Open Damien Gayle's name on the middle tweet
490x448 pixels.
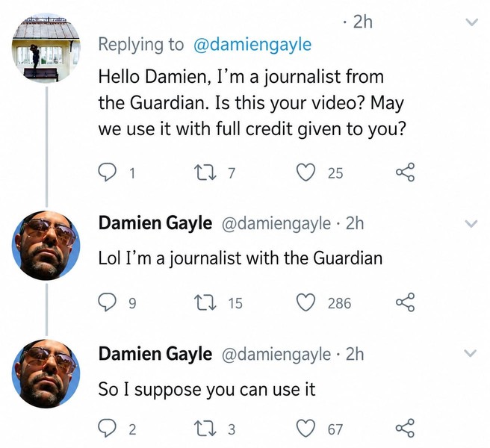(155, 223)
